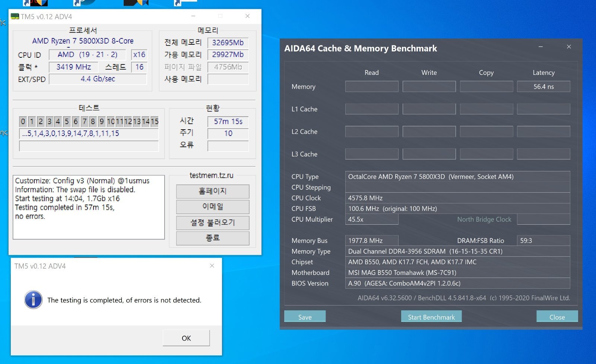Click Save in AIDA64 benchmark window

point(305,317)
